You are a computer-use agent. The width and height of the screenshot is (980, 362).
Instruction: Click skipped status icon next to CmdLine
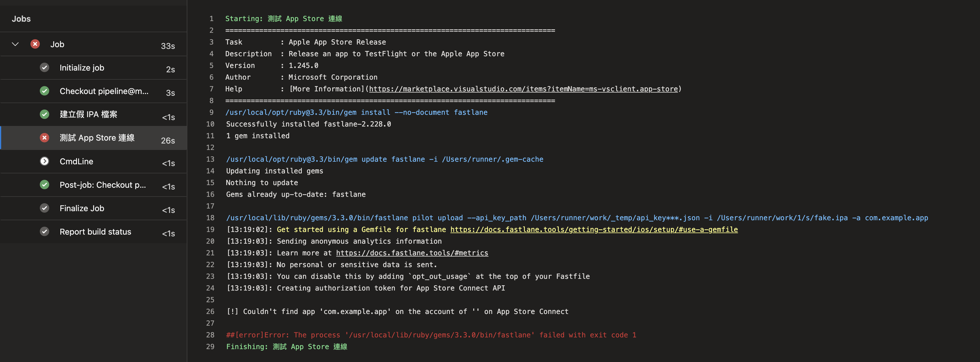(x=44, y=161)
